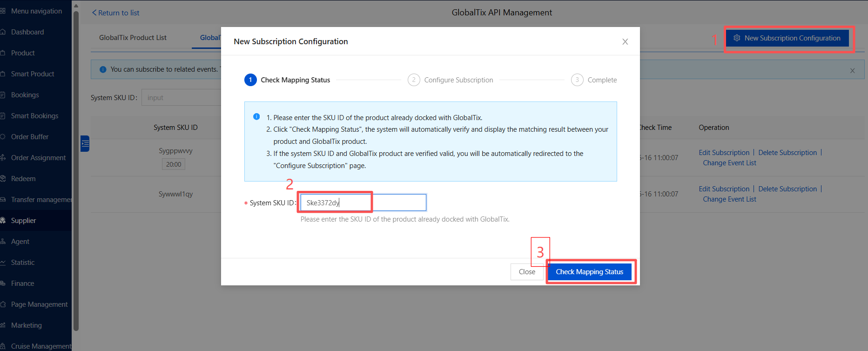Dismiss the blue info banner with X
Image resolution: width=868 pixels, height=351 pixels.
point(853,71)
